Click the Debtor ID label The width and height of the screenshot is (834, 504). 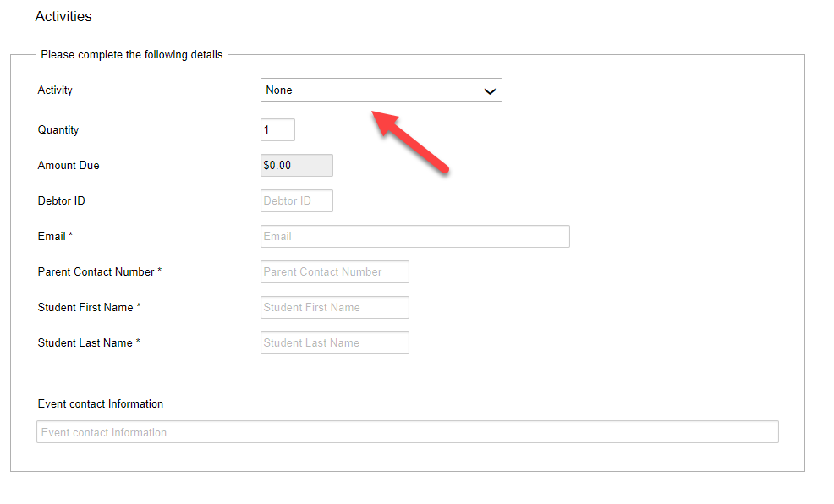coord(61,201)
